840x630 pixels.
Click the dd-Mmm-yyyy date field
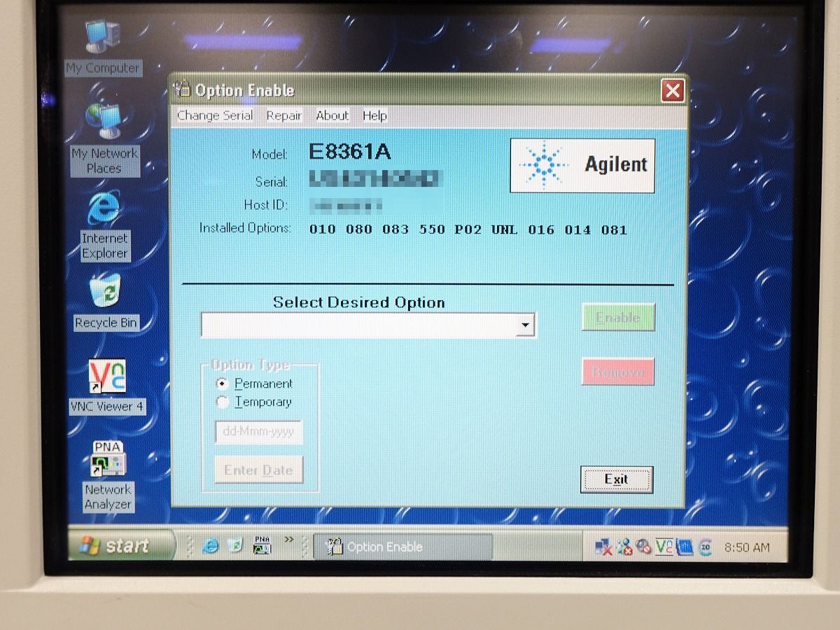tap(258, 432)
